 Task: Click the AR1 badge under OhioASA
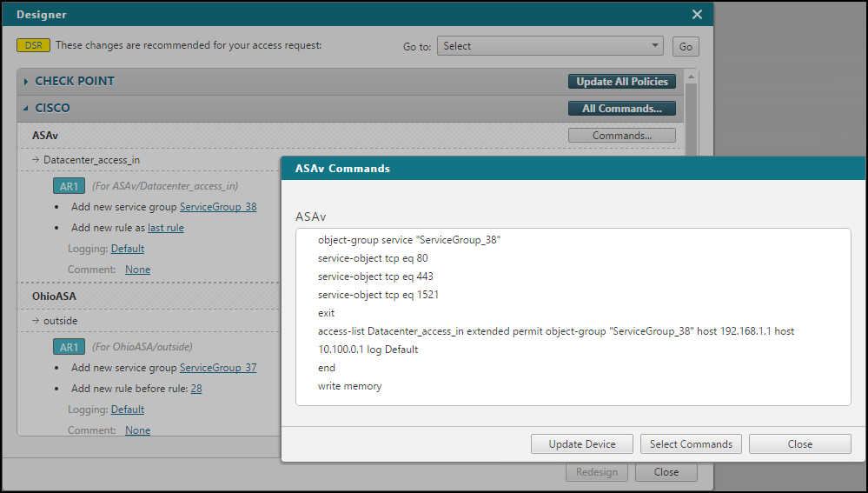(69, 347)
